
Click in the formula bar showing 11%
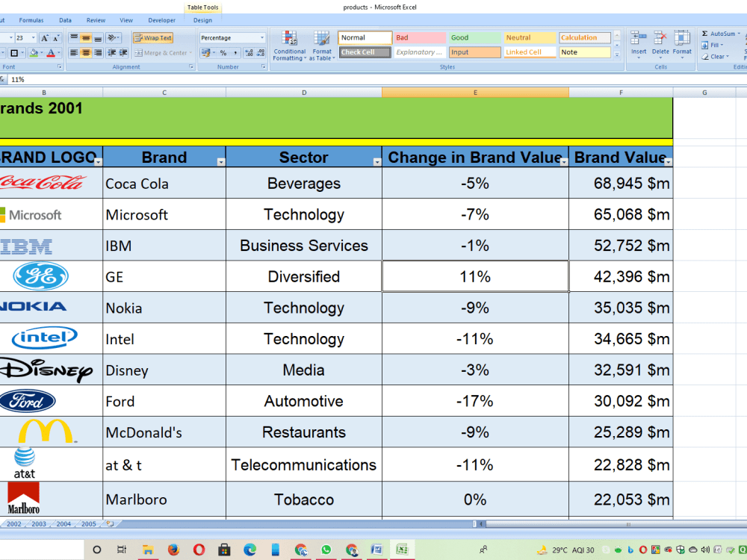click(x=376, y=80)
